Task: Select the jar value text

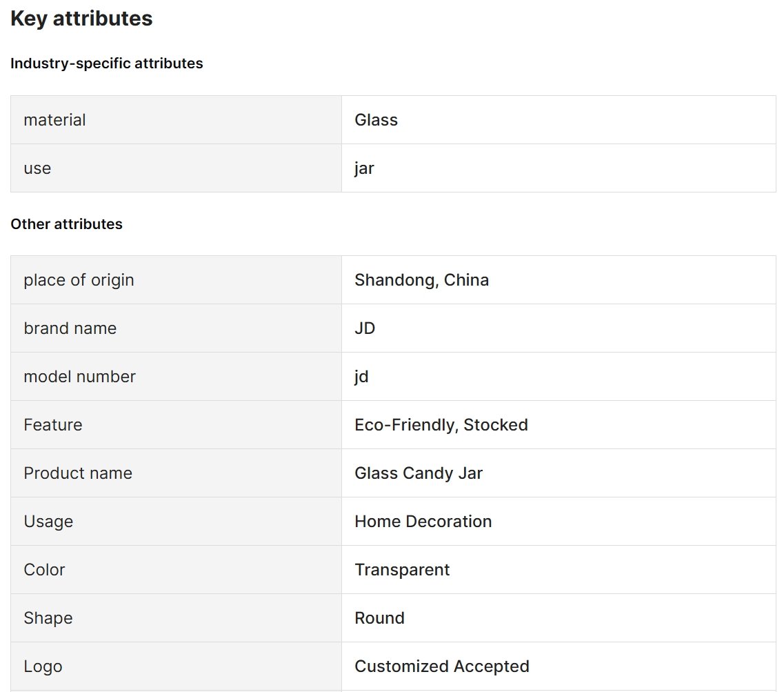Action: pos(364,168)
